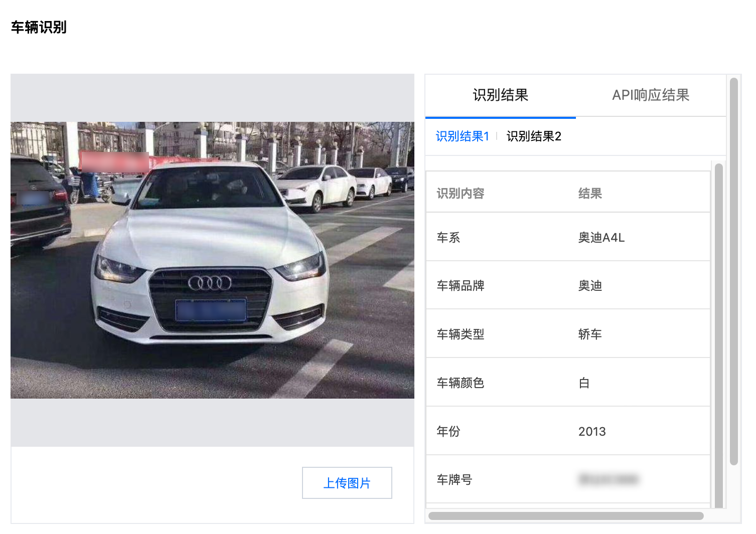756x534 pixels.
Task: Click the 年份 row label
Action: click(448, 431)
